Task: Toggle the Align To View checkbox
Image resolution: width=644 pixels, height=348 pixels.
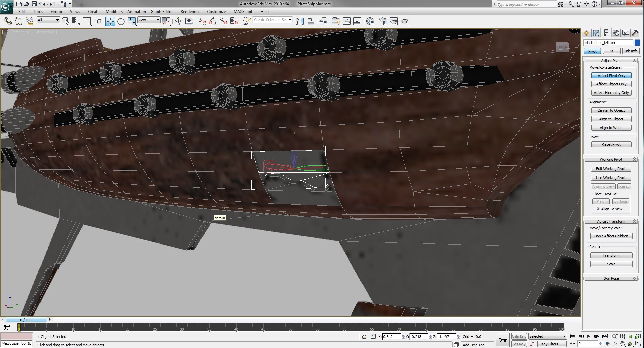Action: (598, 209)
